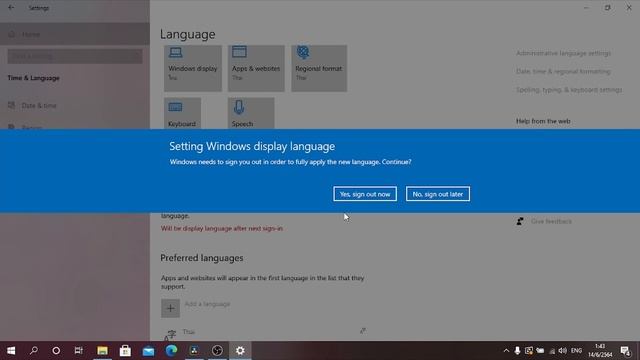640x360 pixels.
Task: Open the Windows display language tile
Action: pyautogui.click(x=193, y=68)
